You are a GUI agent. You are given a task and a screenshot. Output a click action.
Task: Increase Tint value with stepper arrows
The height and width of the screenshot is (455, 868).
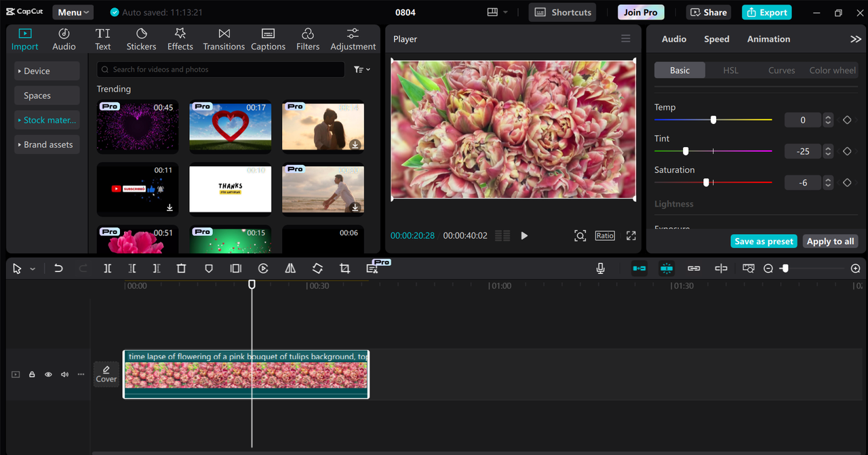[x=828, y=149]
